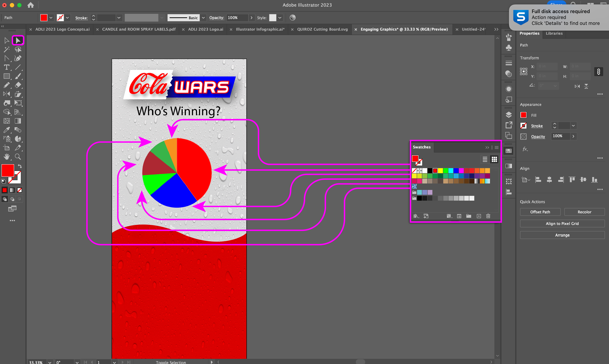
Task: Select the Eyedropper tool
Action: click(7, 130)
